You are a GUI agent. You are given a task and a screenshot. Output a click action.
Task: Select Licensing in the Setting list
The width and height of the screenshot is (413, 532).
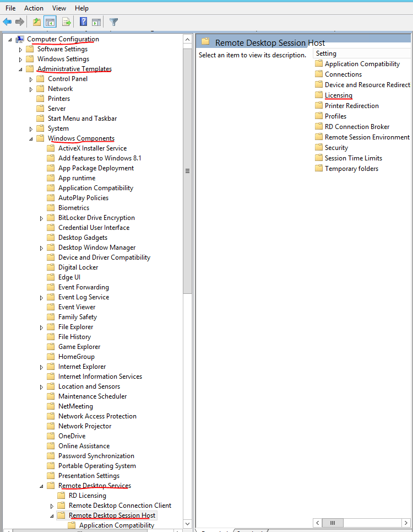click(339, 95)
